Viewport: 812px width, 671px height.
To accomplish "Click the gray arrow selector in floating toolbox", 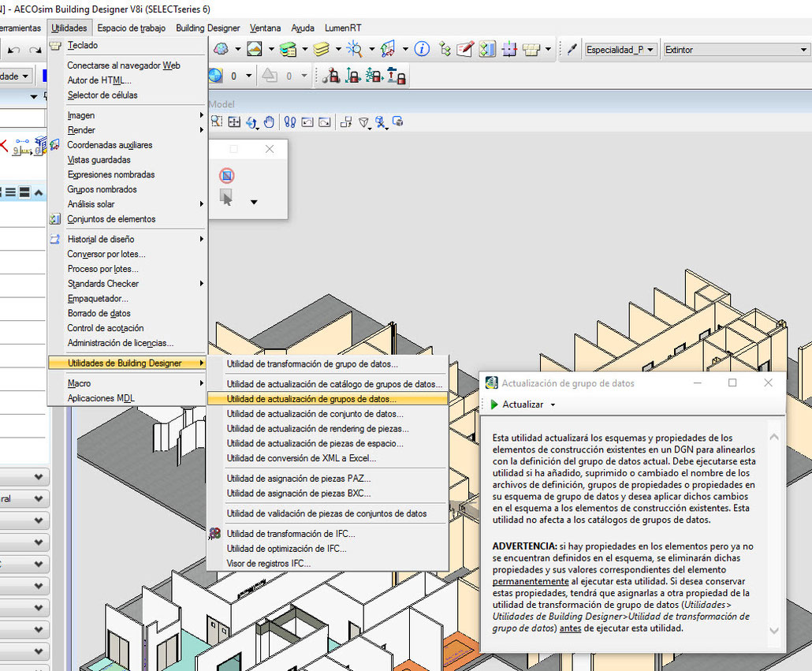I will (226, 197).
